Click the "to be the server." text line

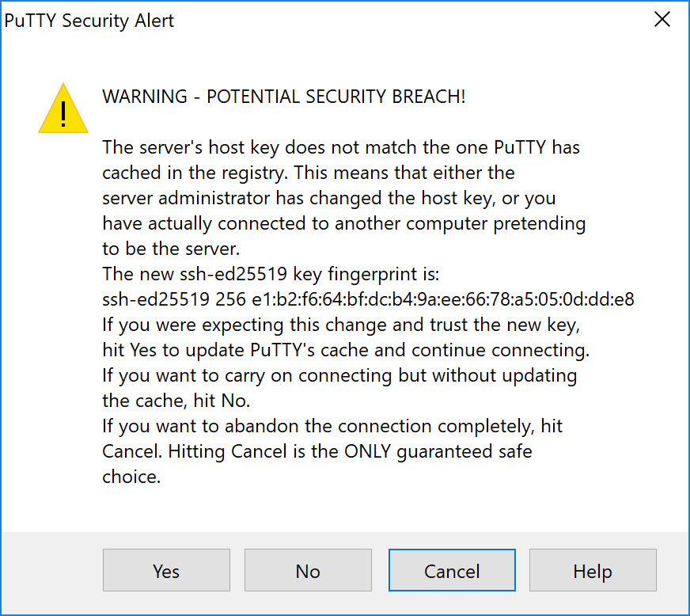pos(171,249)
